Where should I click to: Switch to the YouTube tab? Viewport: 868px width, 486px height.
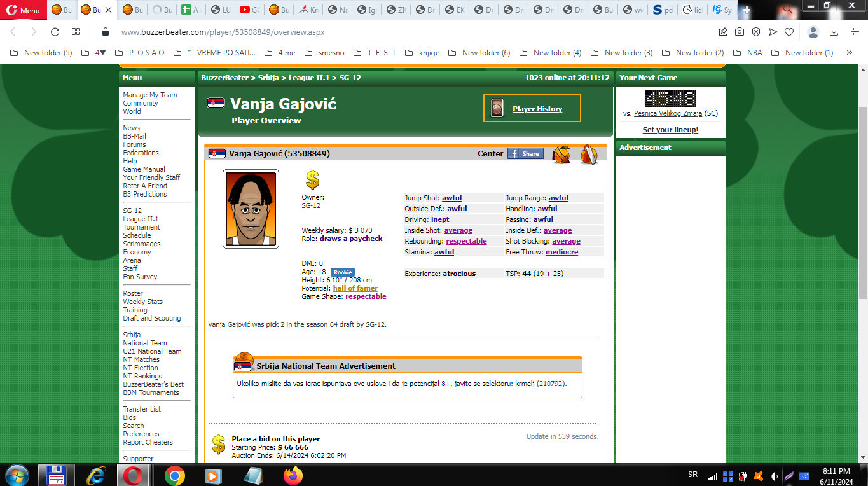pos(249,10)
